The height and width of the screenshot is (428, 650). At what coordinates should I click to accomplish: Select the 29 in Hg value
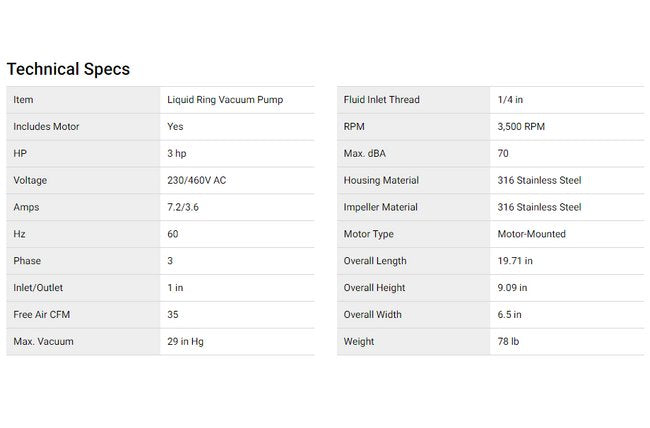point(190,342)
